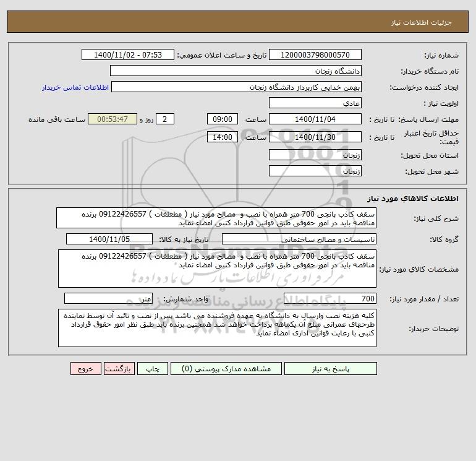Click the response deadline date 1400/11/04
This screenshot has width=476, height=461.
point(315,119)
